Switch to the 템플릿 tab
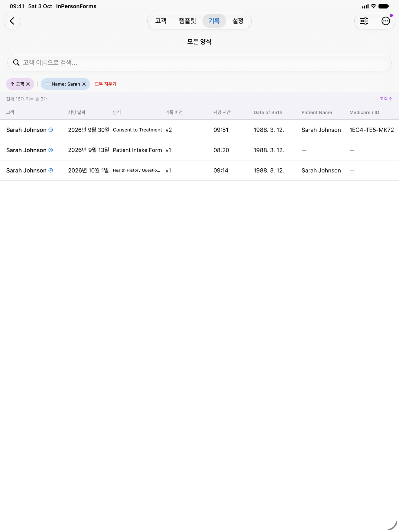The width and height of the screenshot is (399, 532). (x=187, y=21)
